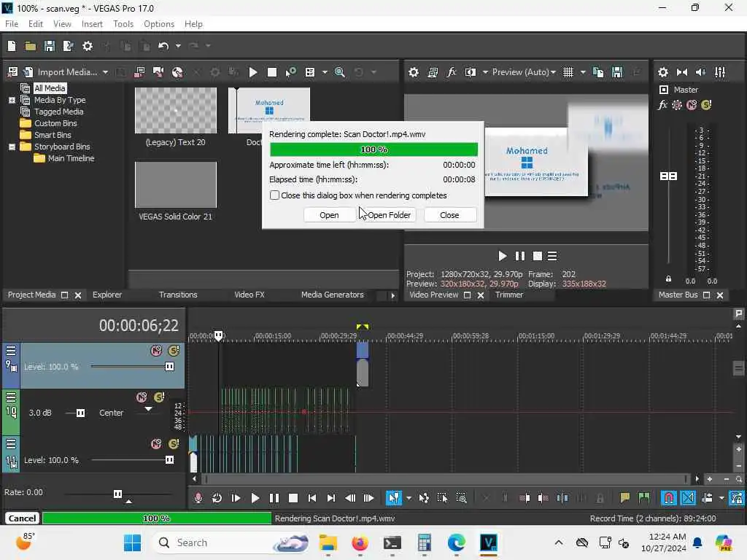
Task: Close the rendering complete dialog
Action: pyautogui.click(x=449, y=215)
